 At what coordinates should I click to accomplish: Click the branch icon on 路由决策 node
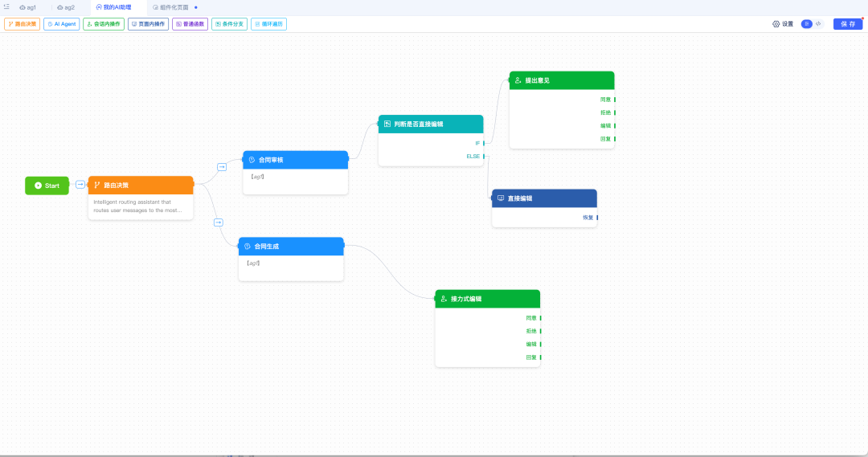pos(97,186)
